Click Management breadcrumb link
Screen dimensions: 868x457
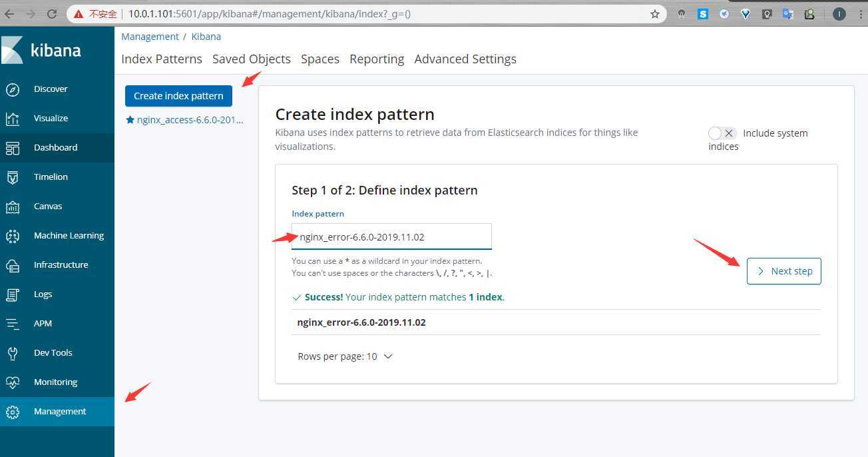[x=150, y=37]
